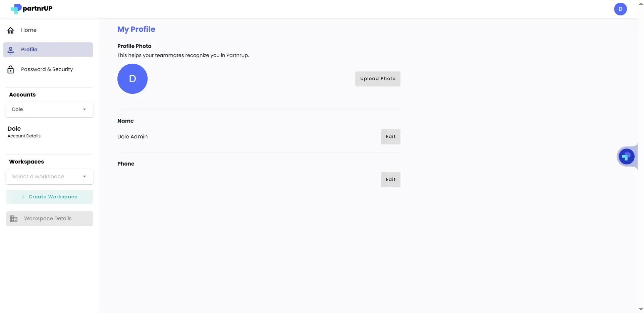Click the Workspace Details building icon
This screenshot has height=313, width=644.
coord(13,218)
